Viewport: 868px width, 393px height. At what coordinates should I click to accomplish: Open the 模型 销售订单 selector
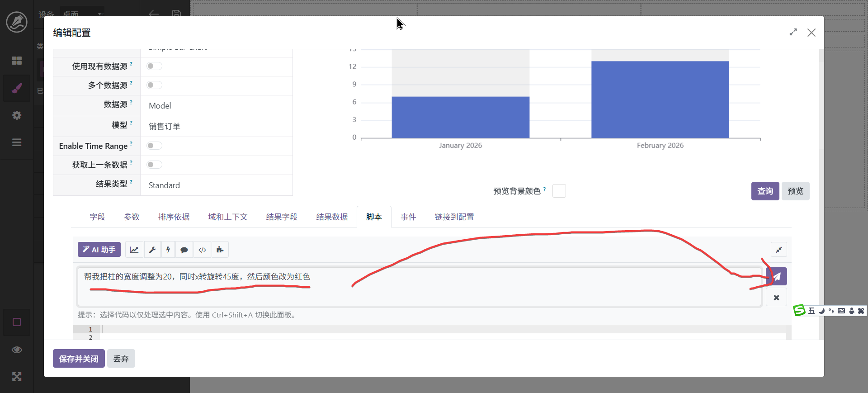216,127
